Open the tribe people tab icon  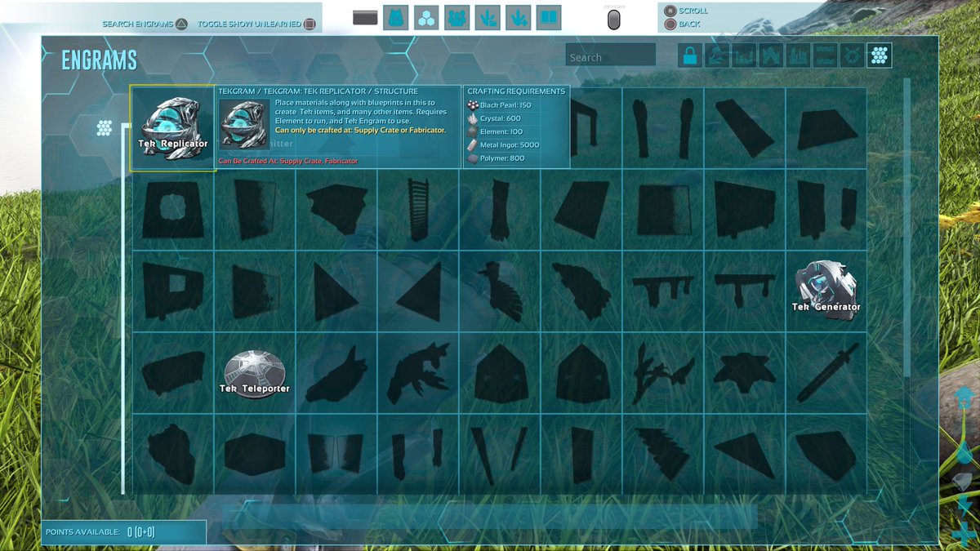tap(457, 17)
